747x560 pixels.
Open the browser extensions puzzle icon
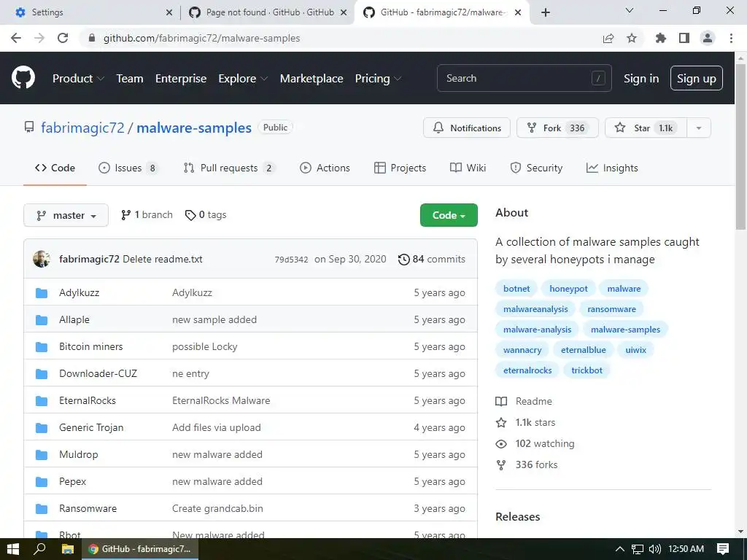(661, 38)
